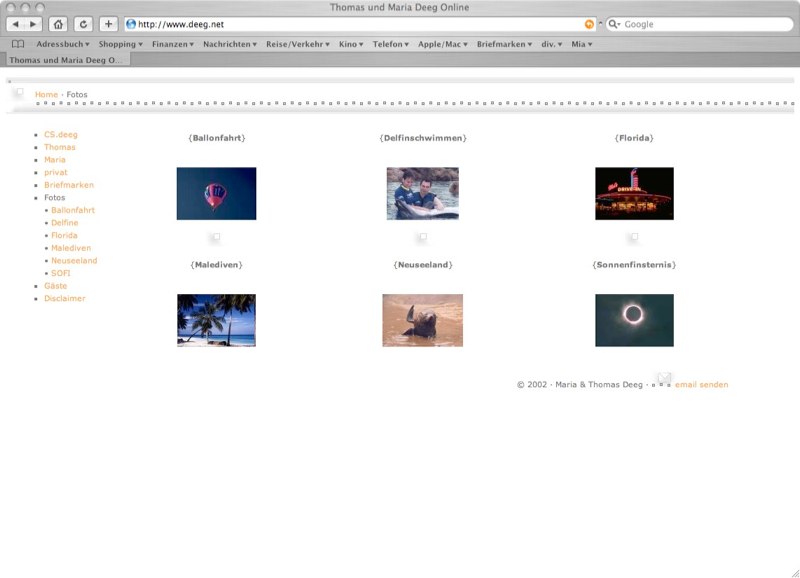Expand the Adressbuch bookmark folder
This screenshot has height=578, width=800.
(62, 44)
